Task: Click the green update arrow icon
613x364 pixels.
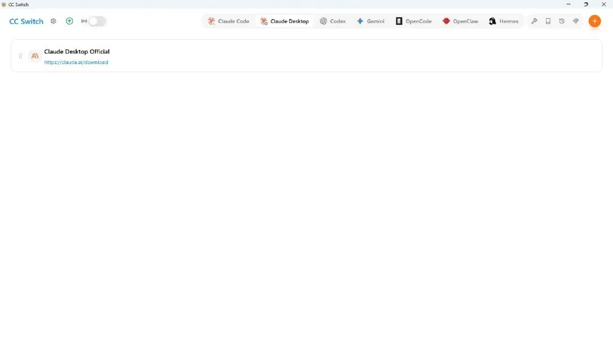Action: [x=69, y=21]
